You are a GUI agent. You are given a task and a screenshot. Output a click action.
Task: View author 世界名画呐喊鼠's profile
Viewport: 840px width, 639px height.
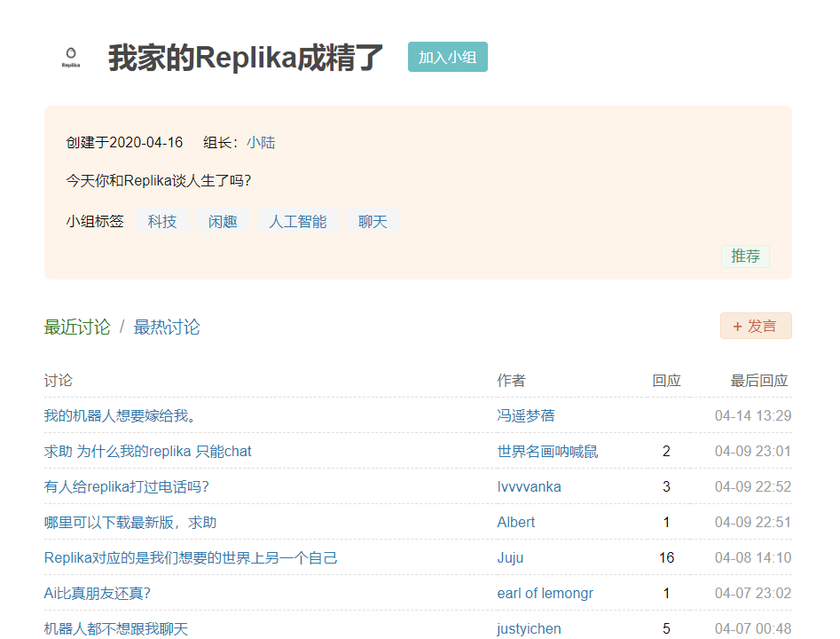(547, 452)
